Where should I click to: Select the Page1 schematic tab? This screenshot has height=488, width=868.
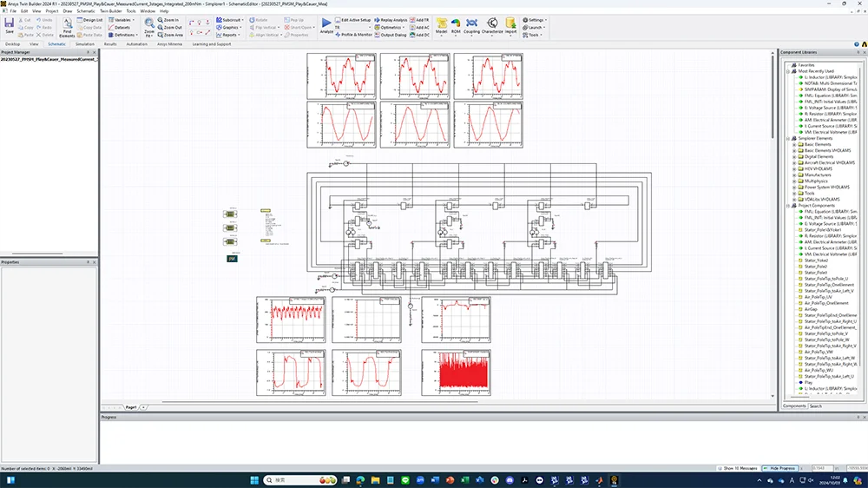[131, 407]
